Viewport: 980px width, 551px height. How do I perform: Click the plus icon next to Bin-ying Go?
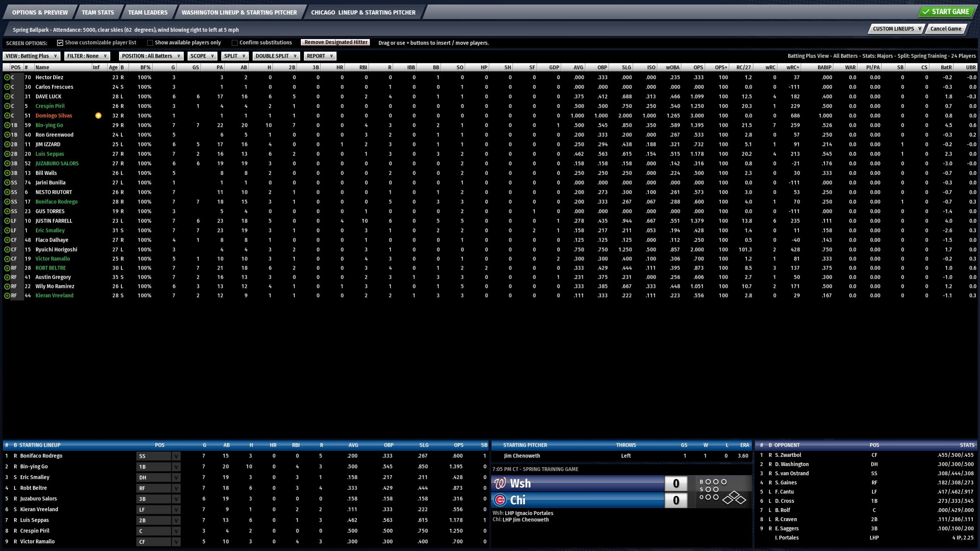click(x=7, y=125)
